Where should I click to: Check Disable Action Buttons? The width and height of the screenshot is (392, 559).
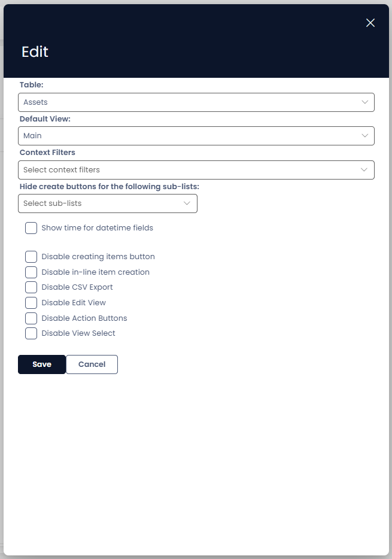pyautogui.click(x=31, y=318)
